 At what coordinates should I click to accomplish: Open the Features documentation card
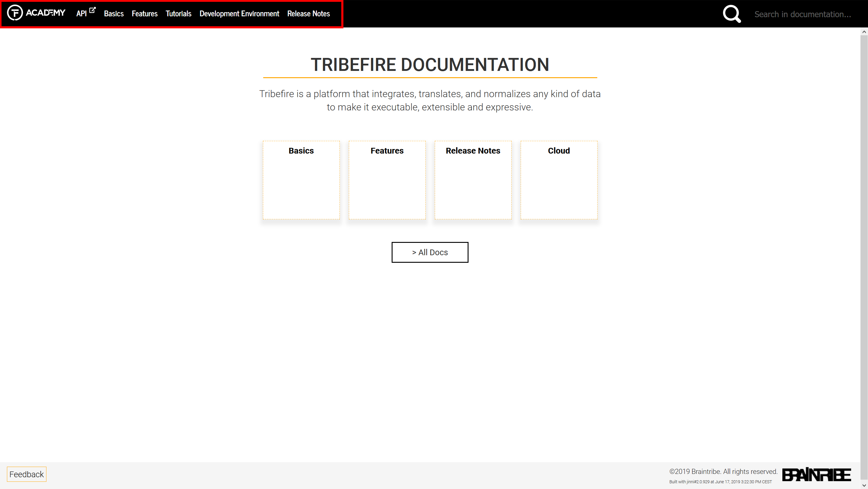pos(387,180)
